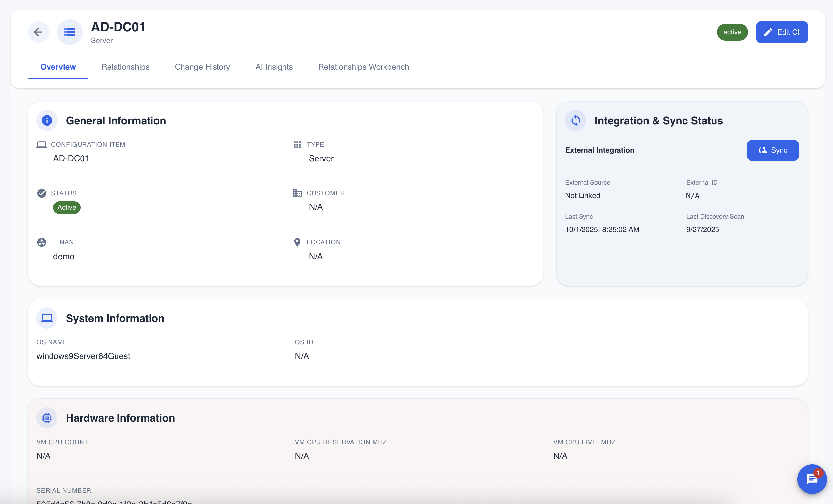The height and width of the screenshot is (504, 833).
Task: Click the server stack icon beside AD-DC01
Action: (70, 32)
